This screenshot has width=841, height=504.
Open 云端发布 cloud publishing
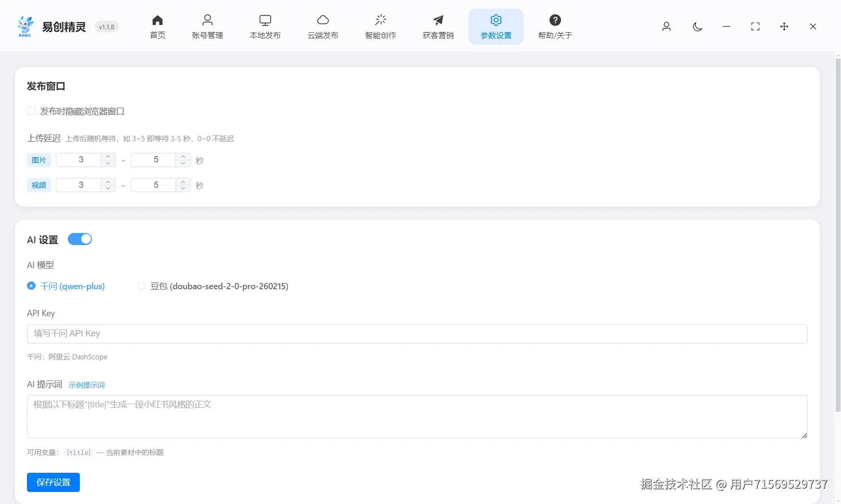point(323,26)
